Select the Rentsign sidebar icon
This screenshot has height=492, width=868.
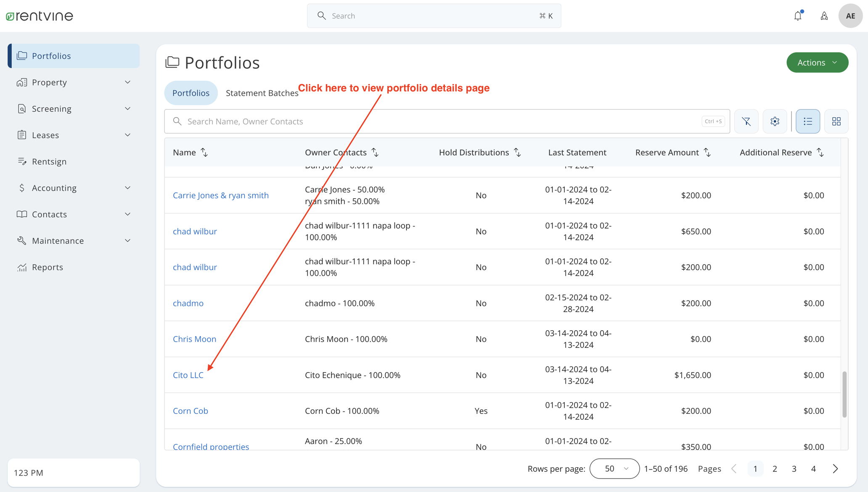(x=22, y=161)
